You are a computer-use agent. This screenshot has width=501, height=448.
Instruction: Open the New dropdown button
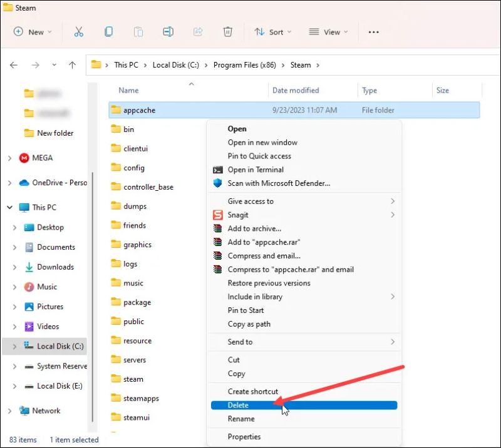33,32
